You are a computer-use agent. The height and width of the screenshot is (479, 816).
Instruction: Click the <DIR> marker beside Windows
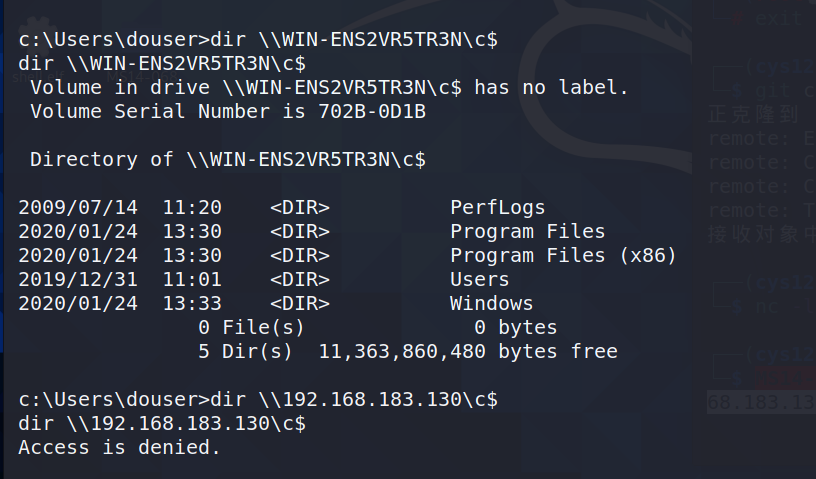click(x=299, y=304)
